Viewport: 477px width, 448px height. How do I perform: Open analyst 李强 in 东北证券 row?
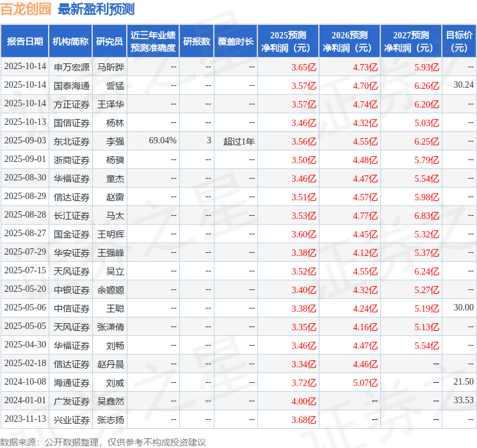[115, 141]
